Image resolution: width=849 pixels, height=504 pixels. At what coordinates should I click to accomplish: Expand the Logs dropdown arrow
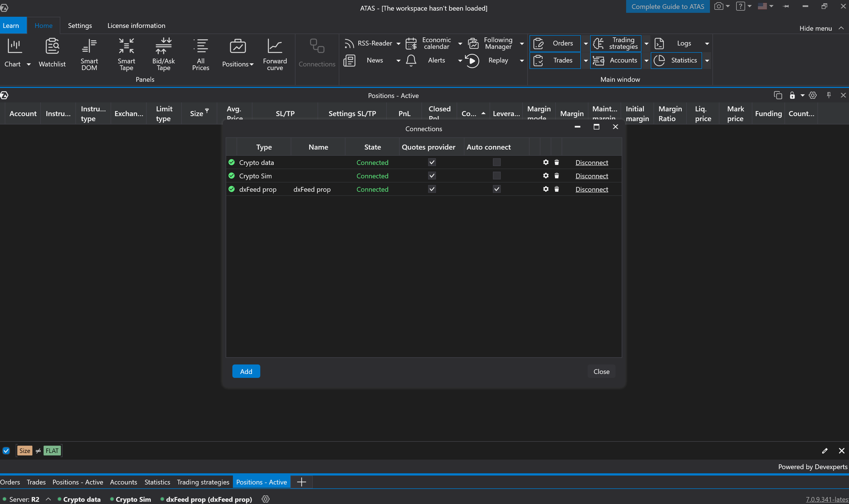(707, 44)
